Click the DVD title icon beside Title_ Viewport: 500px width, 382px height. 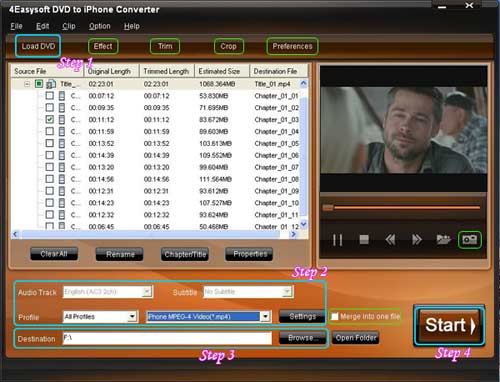pos(51,84)
